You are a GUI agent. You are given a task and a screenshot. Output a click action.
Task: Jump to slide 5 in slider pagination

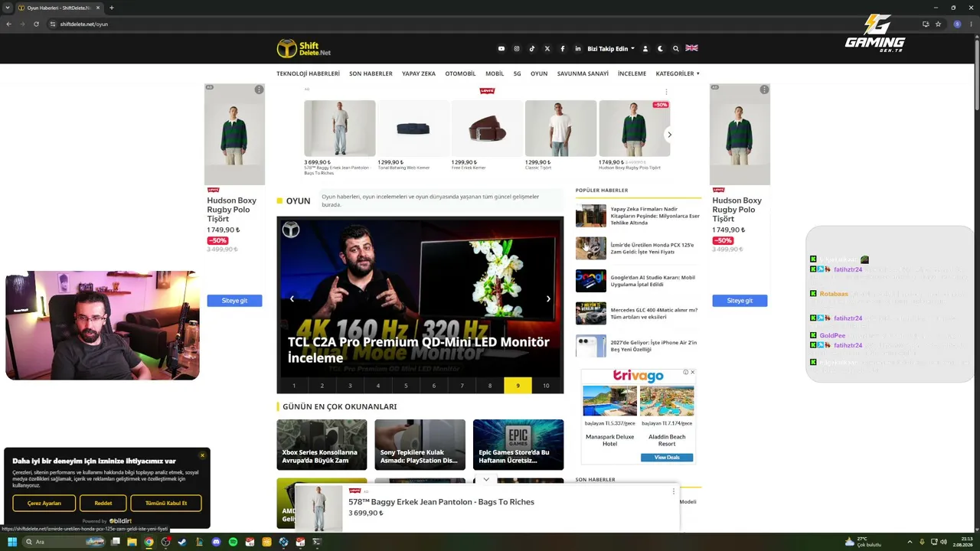406,386
